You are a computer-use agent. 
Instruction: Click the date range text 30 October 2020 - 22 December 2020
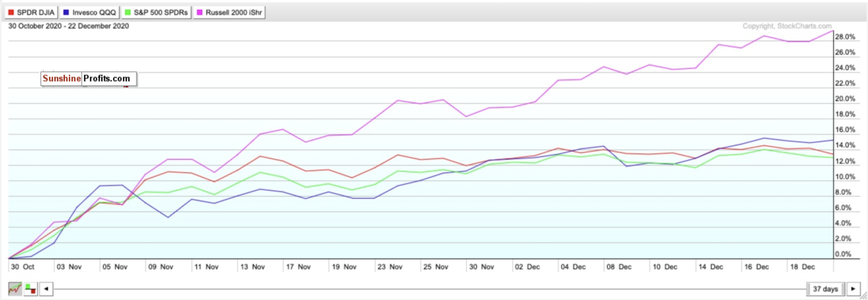[68, 26]
